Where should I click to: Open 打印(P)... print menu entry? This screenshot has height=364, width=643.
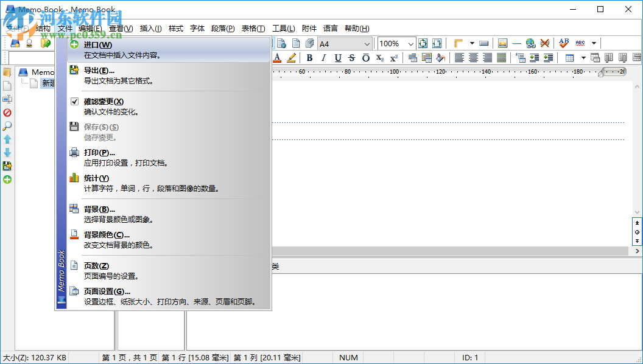click(169, 158)
